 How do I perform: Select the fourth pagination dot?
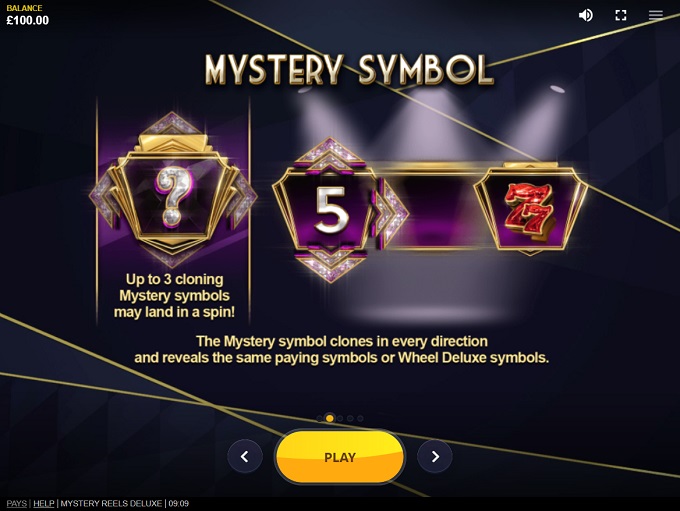pos(350,419)
